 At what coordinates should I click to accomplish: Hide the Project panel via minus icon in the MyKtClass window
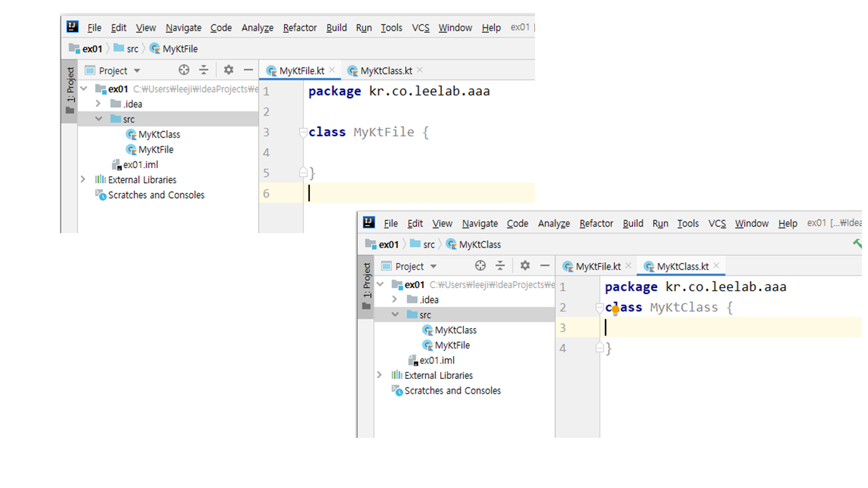pyautogui.click(x=545, y=266)
